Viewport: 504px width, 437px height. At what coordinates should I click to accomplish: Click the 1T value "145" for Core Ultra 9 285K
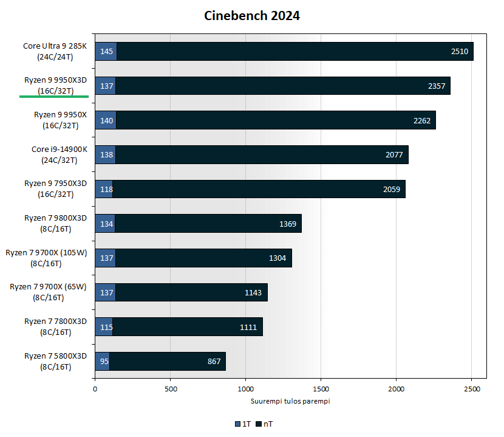coord(106,52)
